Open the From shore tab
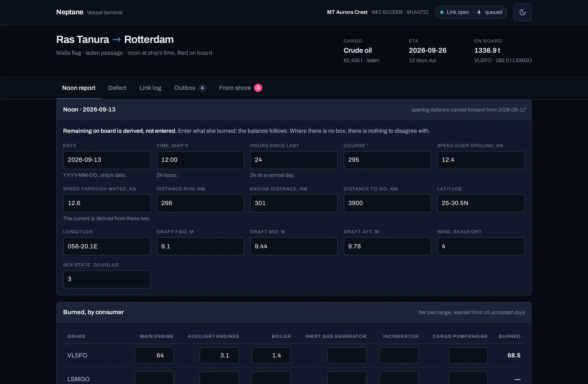The width and height of the screenshot is (588, 384). (240, 88)
